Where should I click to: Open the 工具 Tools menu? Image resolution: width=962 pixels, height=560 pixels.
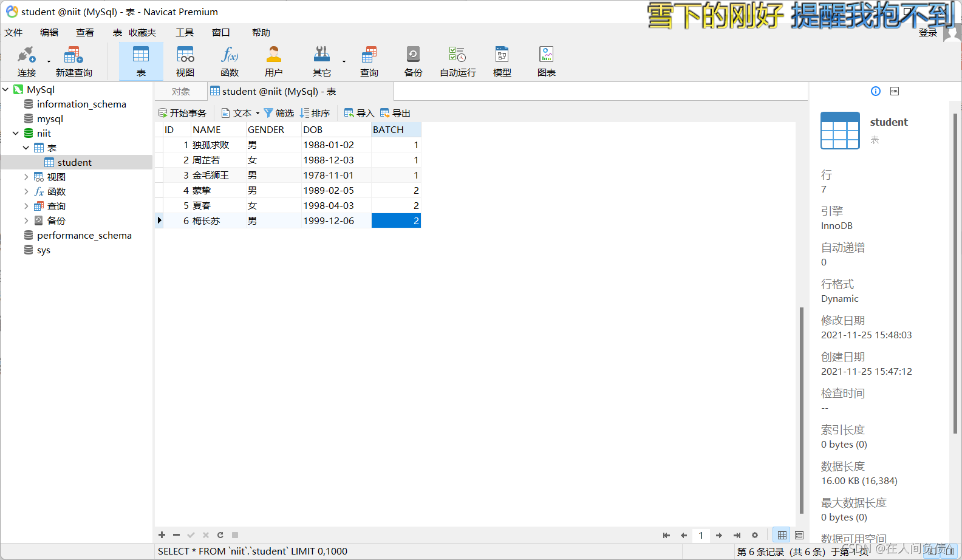click(185, 32)
